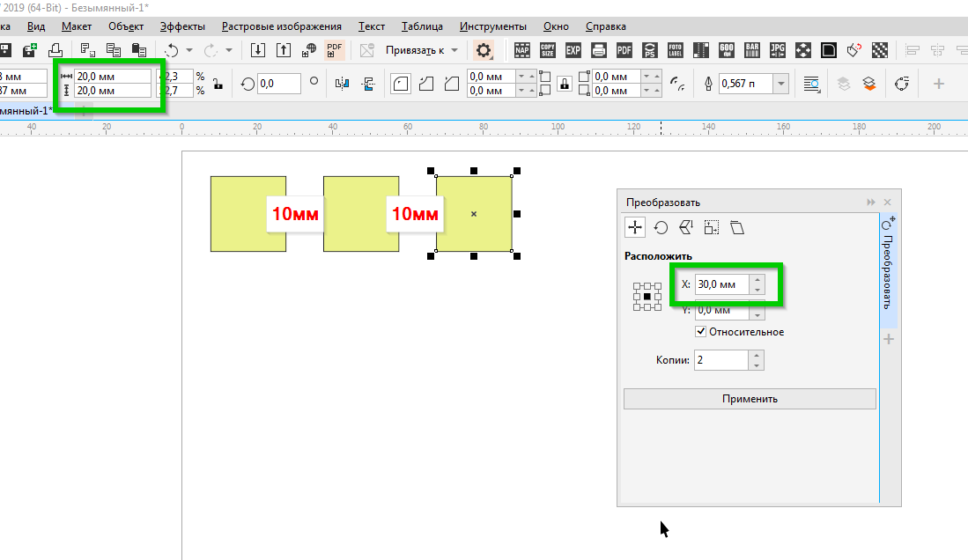Toggle the Относительное checkbox

coord(701,332)
